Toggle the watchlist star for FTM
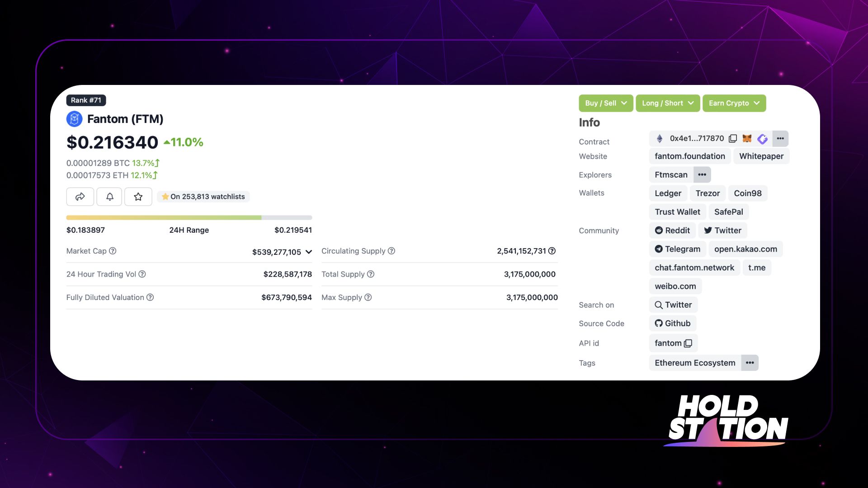The width and height of the screenshot is (868, 488). (138, 196)
